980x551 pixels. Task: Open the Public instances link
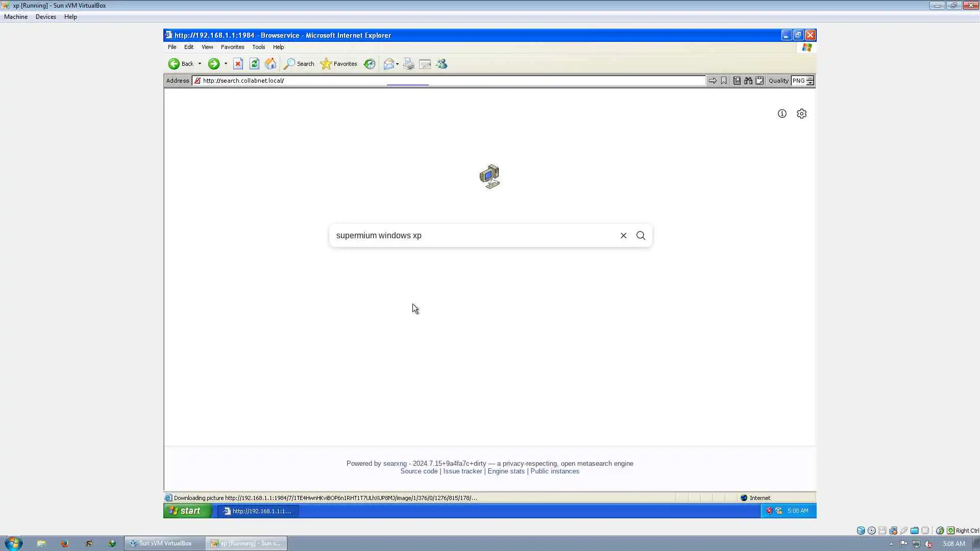pos(554,471)
